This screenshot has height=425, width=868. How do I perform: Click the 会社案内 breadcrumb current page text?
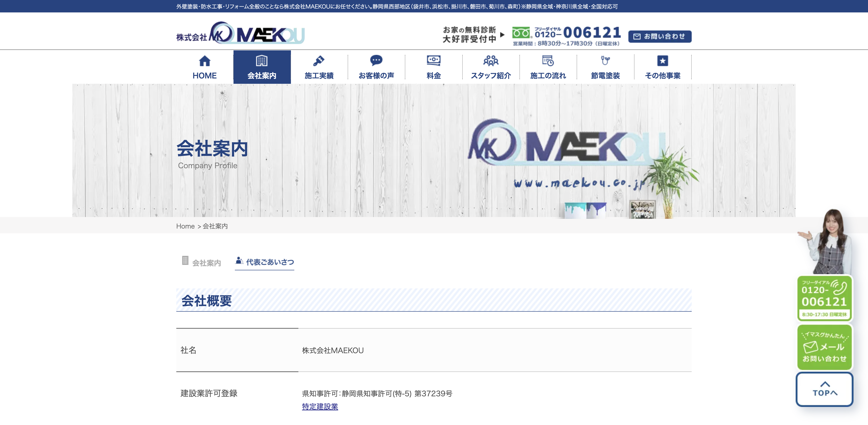coord(215,226)
